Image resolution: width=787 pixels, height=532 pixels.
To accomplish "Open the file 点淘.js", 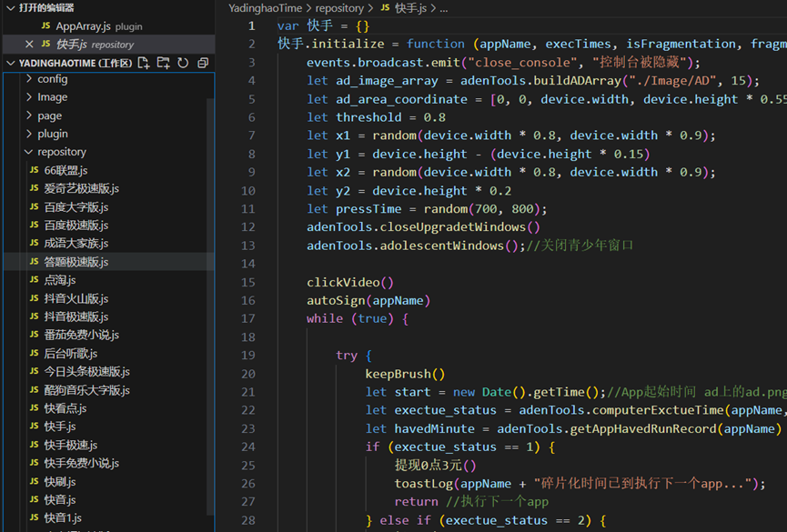I will [x=60, y=279].
